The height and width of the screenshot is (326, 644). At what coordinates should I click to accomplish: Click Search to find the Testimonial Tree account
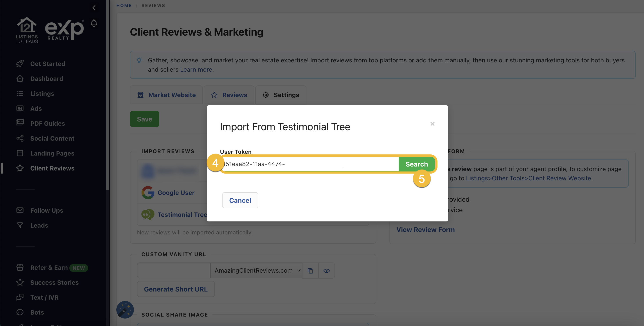pos(417,164)
